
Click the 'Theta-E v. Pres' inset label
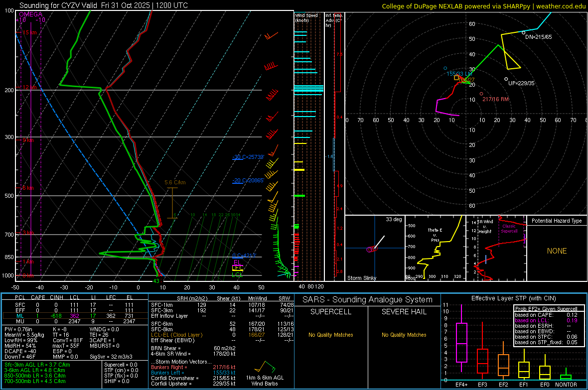pos(435,235)
